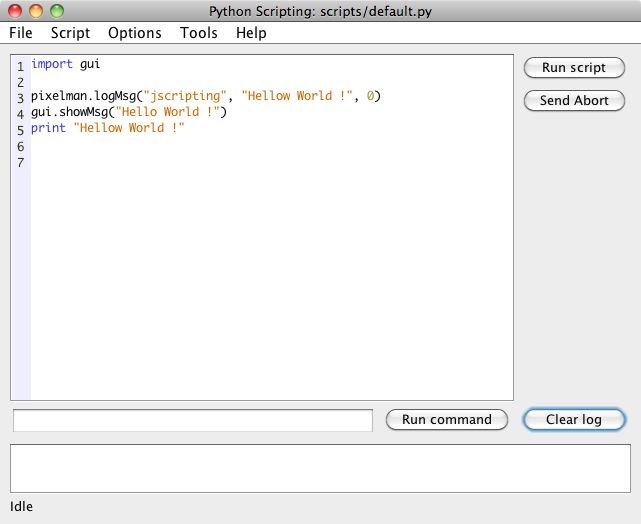Select line number 6 in the gutter
This screenshot has width=641, height=524.
tap(21, 146)
